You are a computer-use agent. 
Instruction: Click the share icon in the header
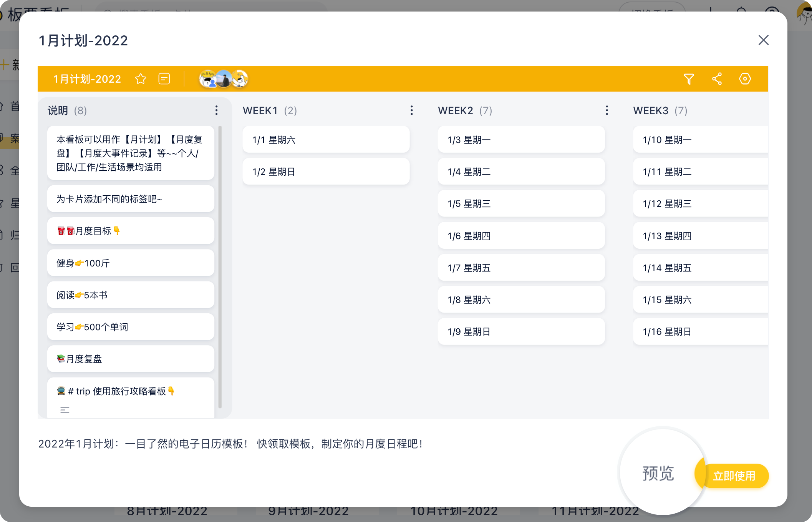tap(717, 79)
